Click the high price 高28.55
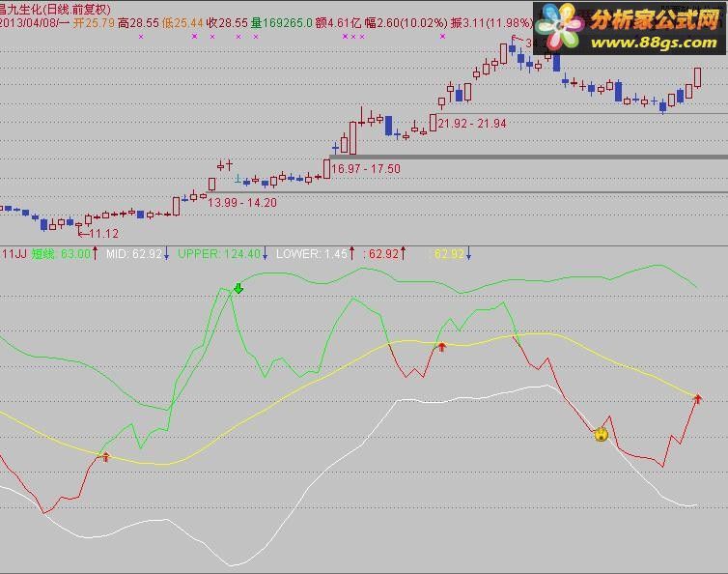Image resolution: width=728 pixels, height=574 pixels. 138,23
